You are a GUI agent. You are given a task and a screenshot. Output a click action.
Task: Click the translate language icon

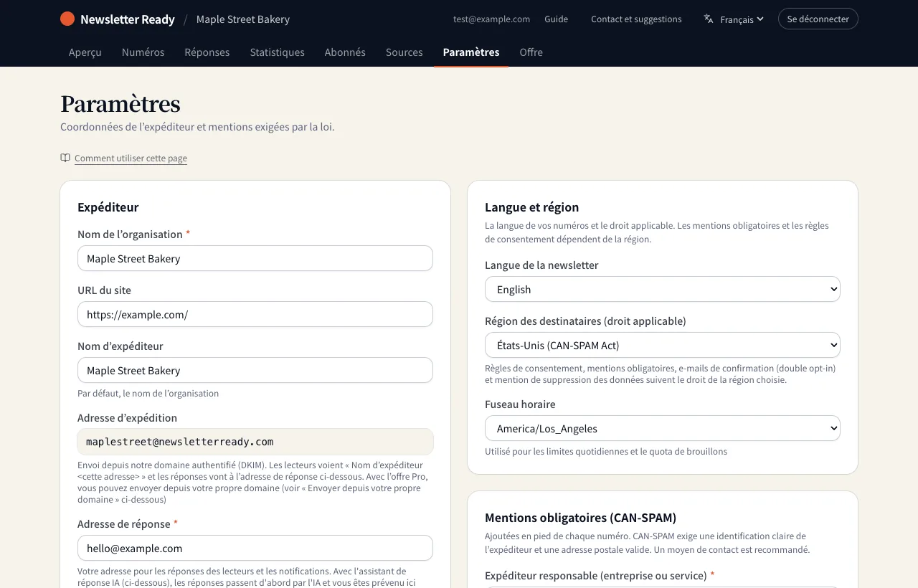pyautogui.click(x=709, y=19)
